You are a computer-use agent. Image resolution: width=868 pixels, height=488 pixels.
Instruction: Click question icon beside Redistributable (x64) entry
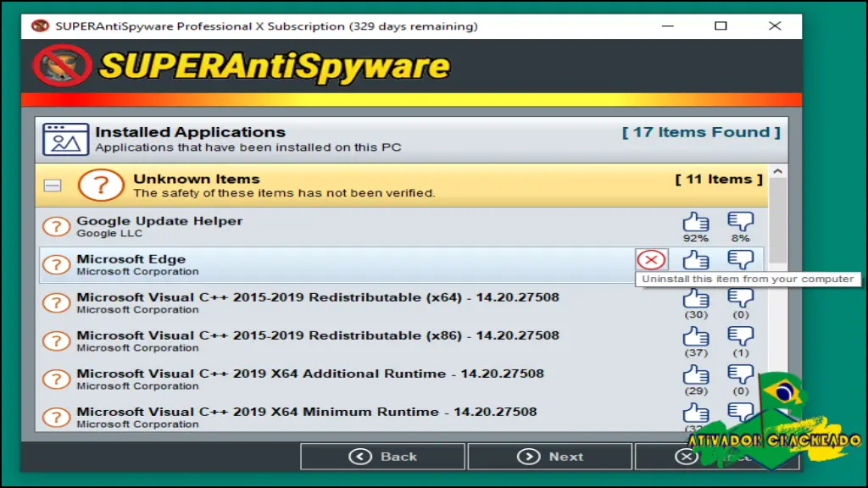click(x=57, y=303)
